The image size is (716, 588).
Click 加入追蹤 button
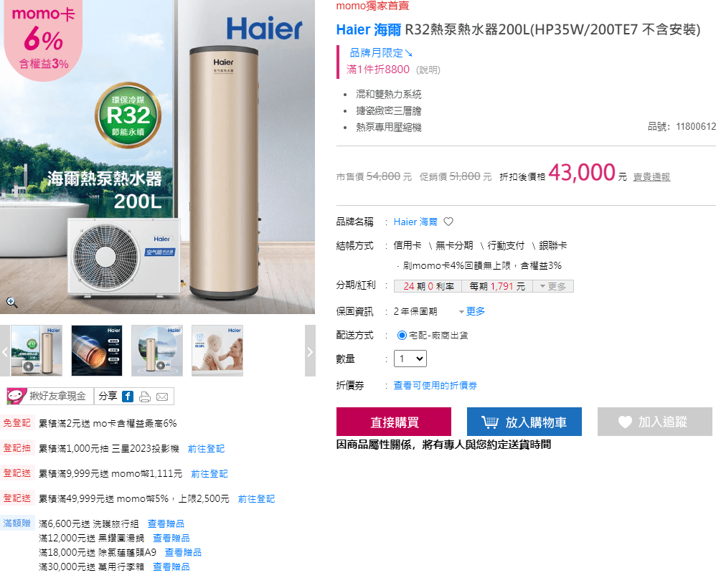pyautogui.click(x=655, y=422)
